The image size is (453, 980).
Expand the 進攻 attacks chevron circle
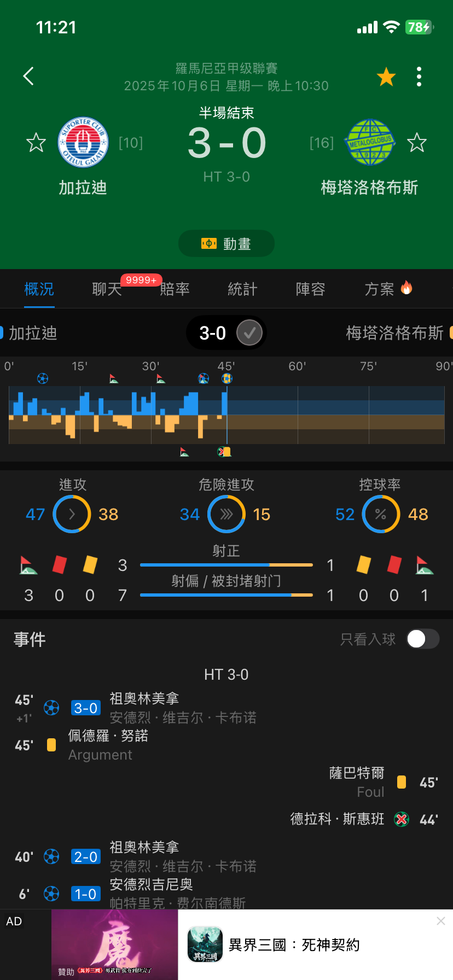click(72, 514)
